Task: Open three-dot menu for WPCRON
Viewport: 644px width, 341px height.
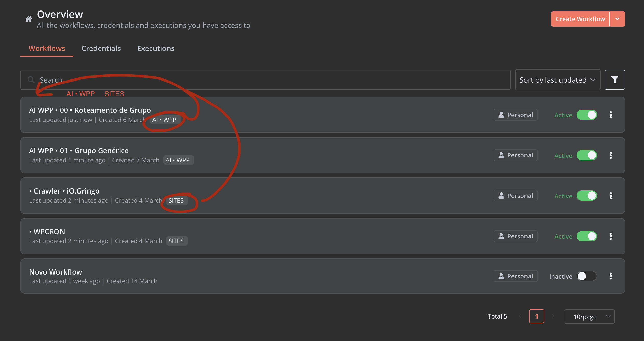Action: tap(611, 236)
